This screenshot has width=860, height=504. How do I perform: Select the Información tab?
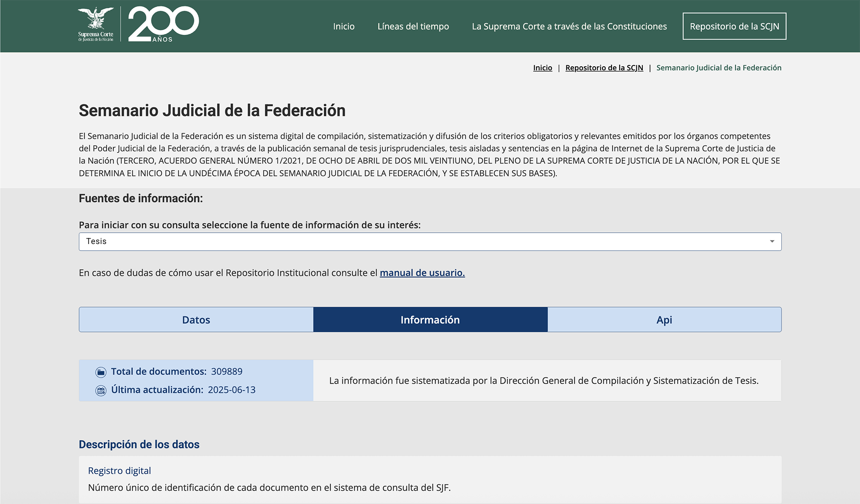point(430,320)
